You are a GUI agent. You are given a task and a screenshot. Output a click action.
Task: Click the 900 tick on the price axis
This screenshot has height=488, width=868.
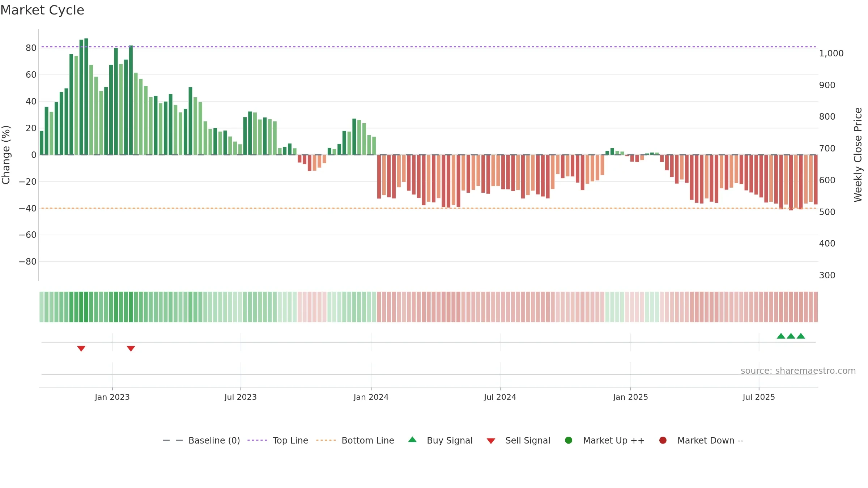827,85
